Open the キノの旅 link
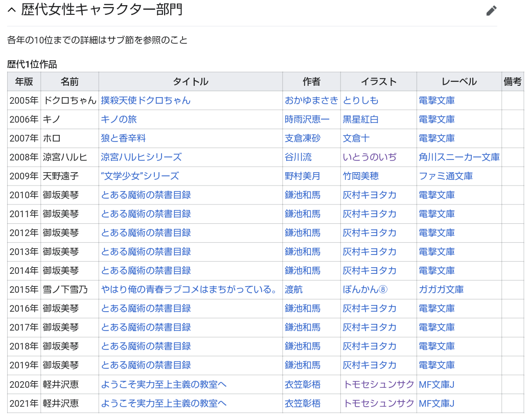This screenshot has height=420, width=527. pyautogui.click(x=119, y=120)
